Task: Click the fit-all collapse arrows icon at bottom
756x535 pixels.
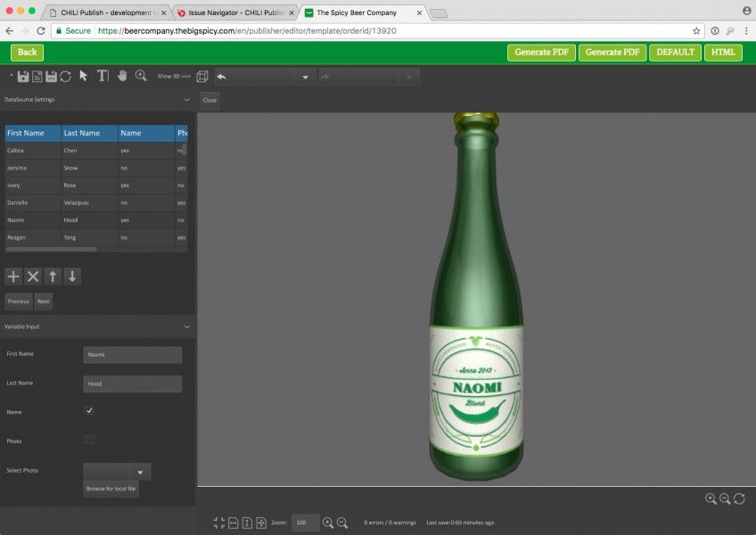Action: click(x=219, y=523)
